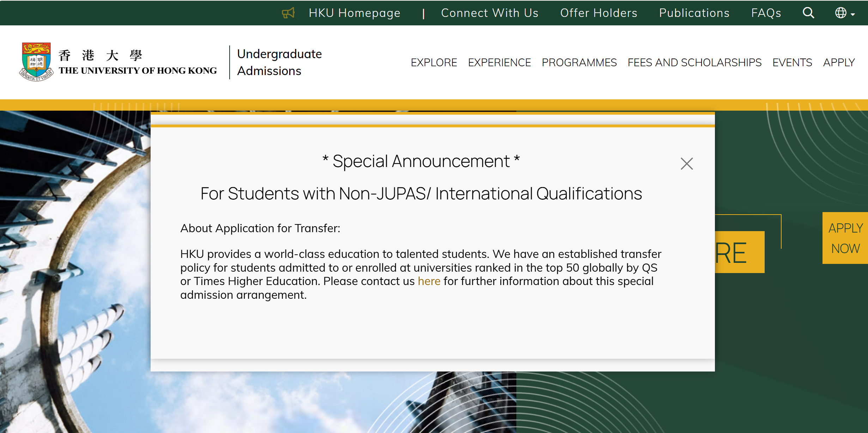Click the '* Special Announcement *' heading
Image resolution: width=868 pixels, height=433 pixels.
421,161
